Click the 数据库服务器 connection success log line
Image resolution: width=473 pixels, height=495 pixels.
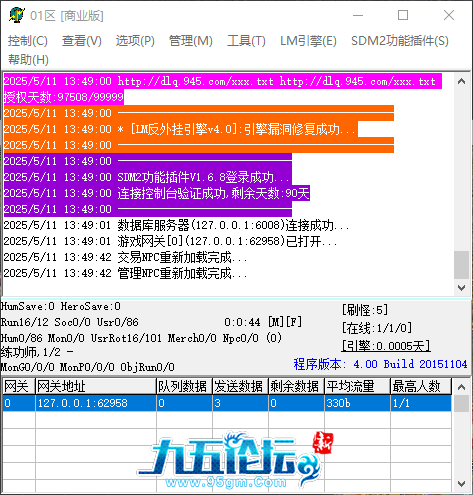pos(176,225)
